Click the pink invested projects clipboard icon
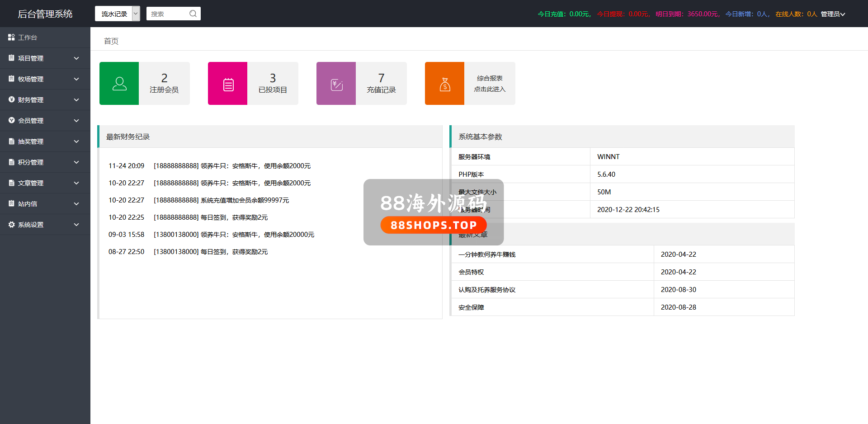This screenshot has width=868, height=424. 228,84
